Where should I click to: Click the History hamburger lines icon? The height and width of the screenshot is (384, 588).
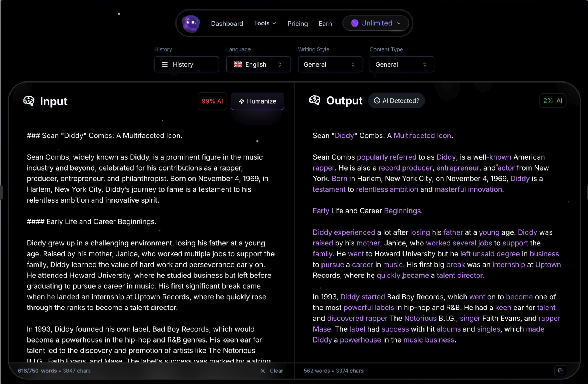[x=165, y=64]
